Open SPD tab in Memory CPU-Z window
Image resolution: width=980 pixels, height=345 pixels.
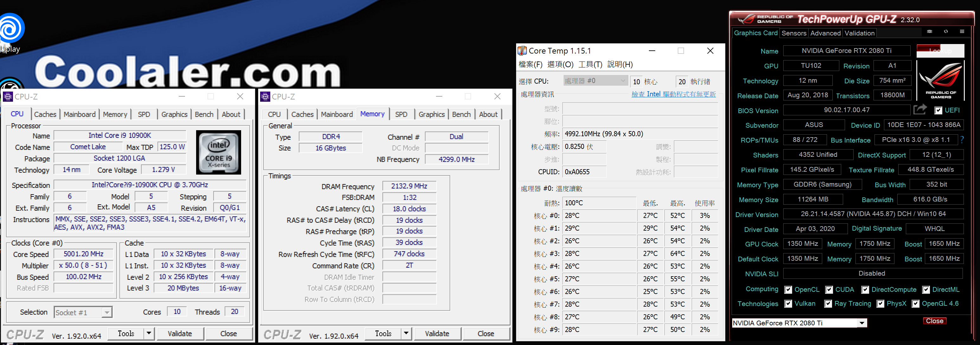(x=401, y=114)
